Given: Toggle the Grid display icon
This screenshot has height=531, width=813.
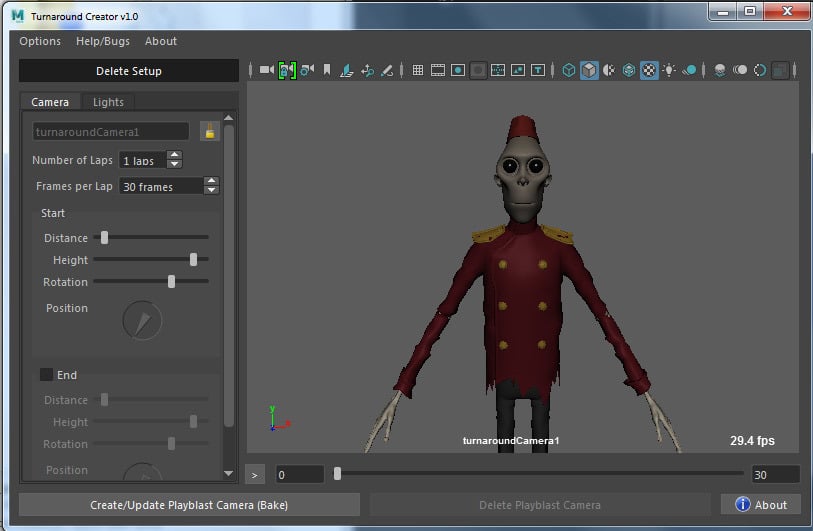Looking at the screenshot, I should click(418, 70).
